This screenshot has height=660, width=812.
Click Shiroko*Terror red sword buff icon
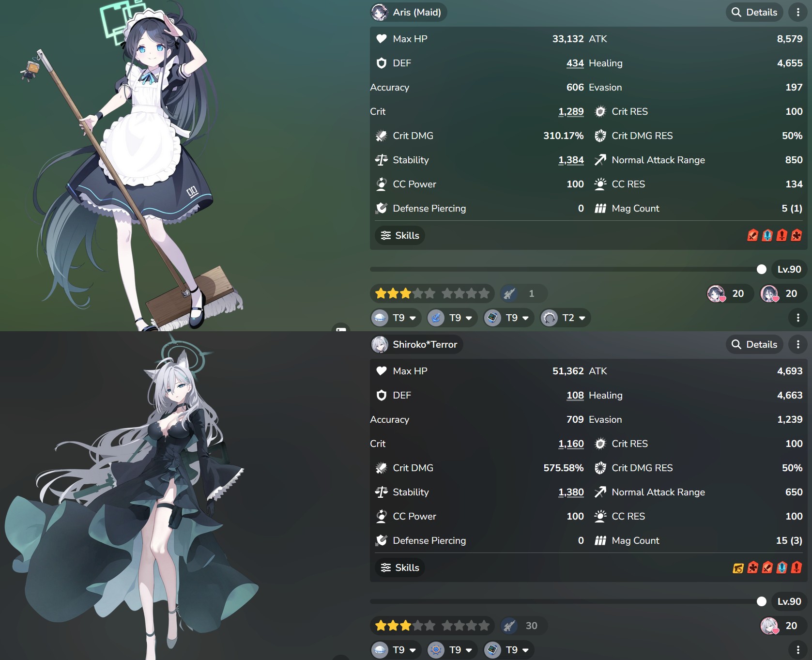[x=767, y=568]
